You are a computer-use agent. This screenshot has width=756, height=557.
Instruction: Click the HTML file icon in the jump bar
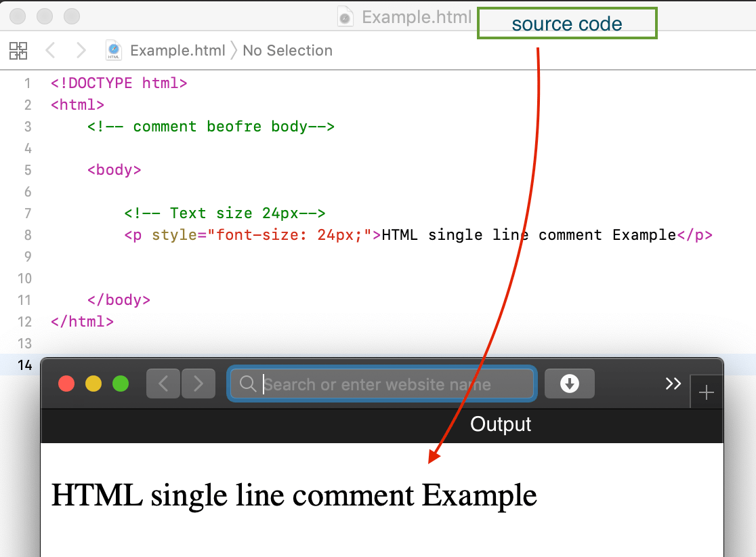pos(113,50)
